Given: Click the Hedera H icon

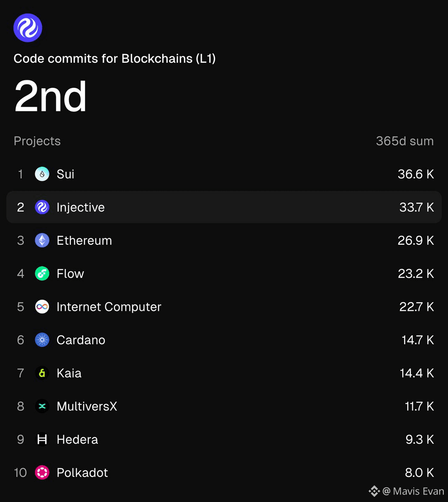Looking at the screenshot, I should coord(42,439).
